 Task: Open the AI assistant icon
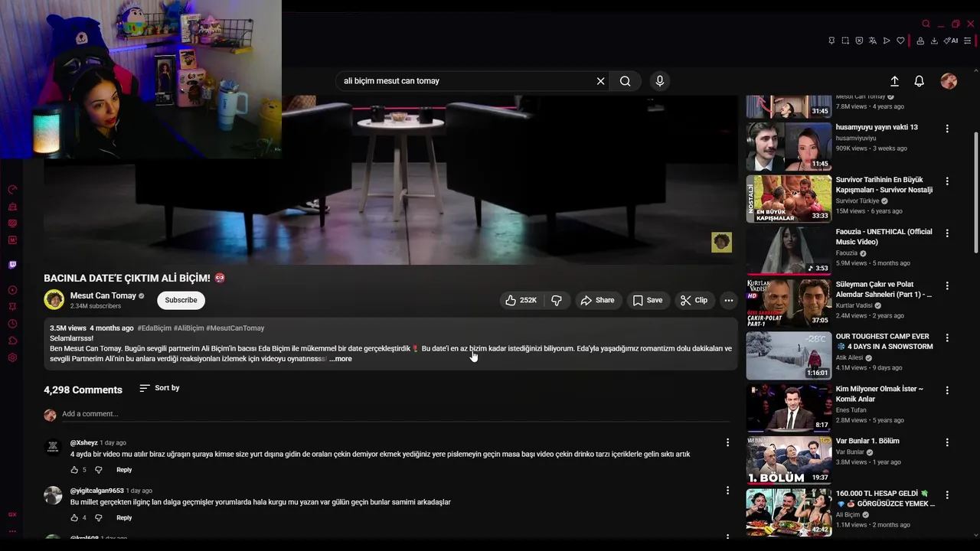[x=951, y=41]
